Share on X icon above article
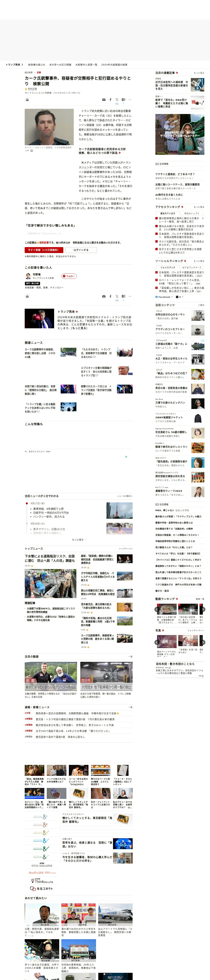The image size is (210, 980). pyautogui.click(x=117, y=100)
